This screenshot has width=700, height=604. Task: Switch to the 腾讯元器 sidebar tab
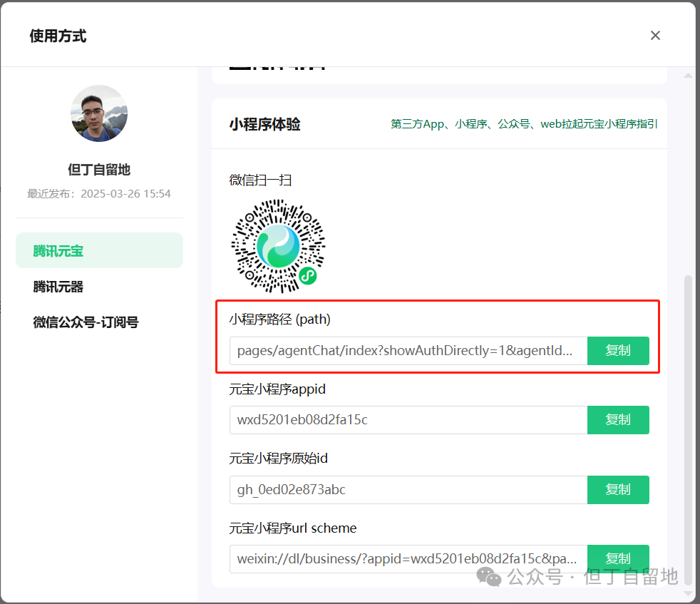99,287
